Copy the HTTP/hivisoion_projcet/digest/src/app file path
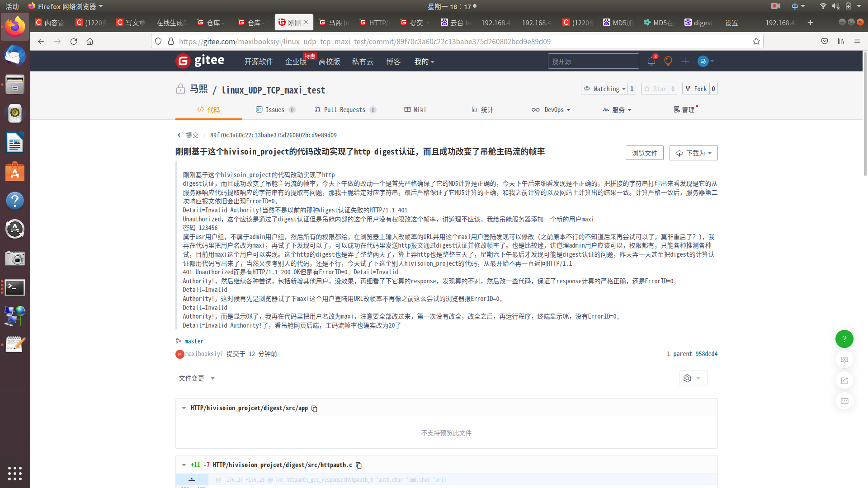This screenshot has width=868, height=488. [x=315, y=408]
